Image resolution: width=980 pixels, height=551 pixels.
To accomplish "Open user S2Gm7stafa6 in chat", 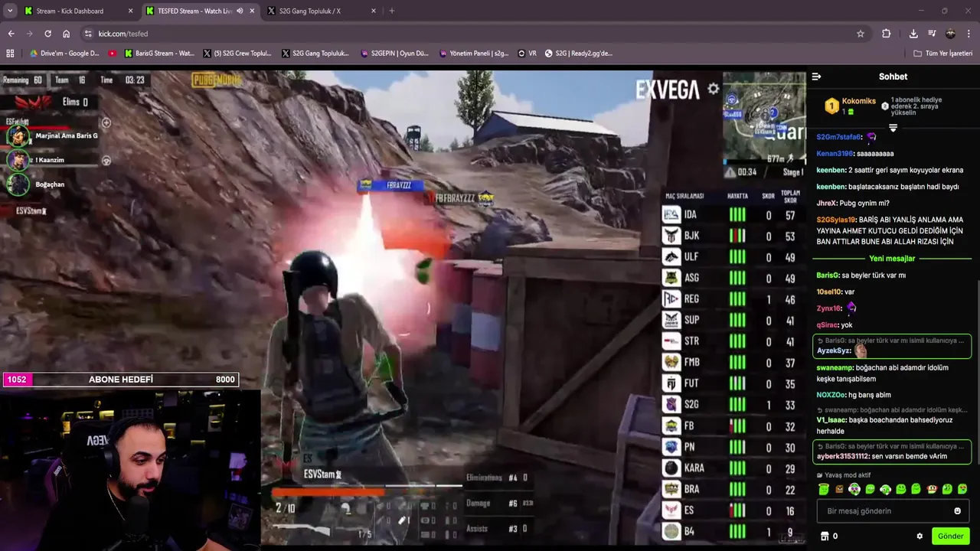I will pyautogui.click(x=838, y=137).
